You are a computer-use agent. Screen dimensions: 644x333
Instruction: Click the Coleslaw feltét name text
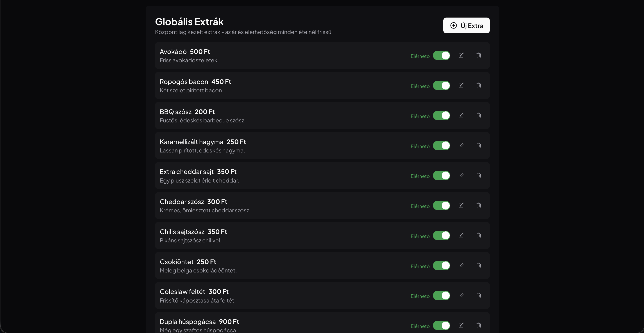coord(182,292)
